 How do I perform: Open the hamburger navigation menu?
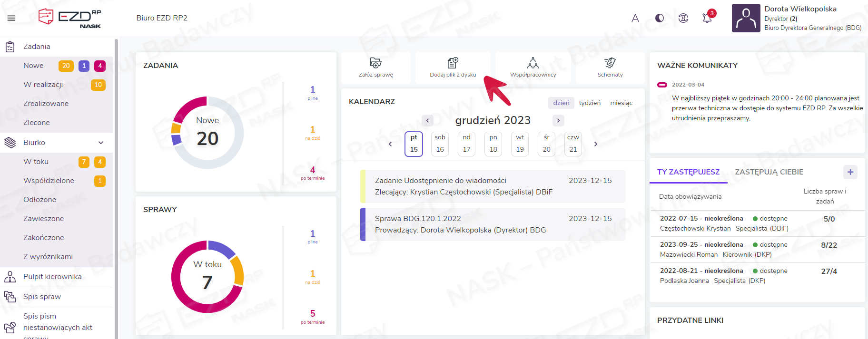coord(11,18)
